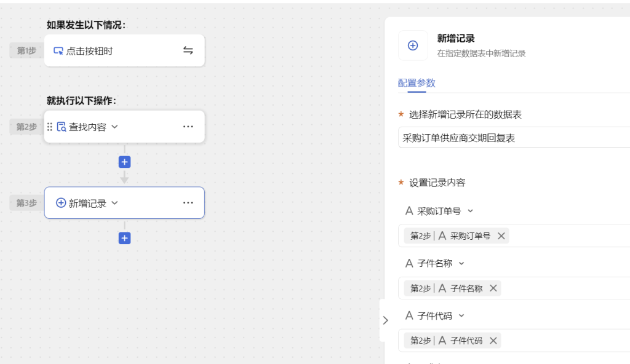Viewport: 630px width, 364px height.
Task: Click the 第2步 子件名称 value tag
Action: pyautogui.click(x=452, y=288)
